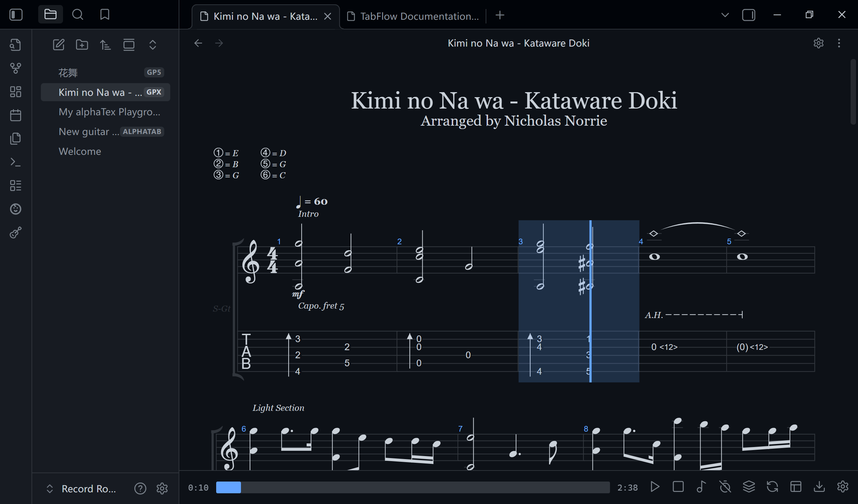Switch to TabFlow Documentation tab
The image size is (858, 504).
coord(413,16)
